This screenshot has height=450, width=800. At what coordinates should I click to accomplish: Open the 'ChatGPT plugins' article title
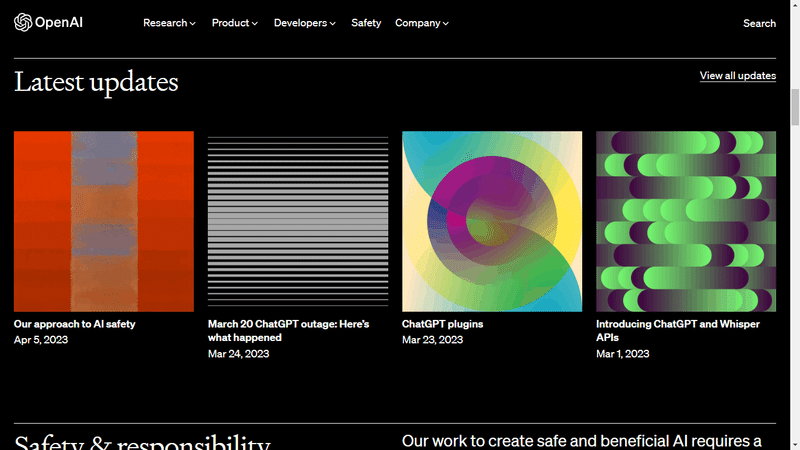click(442, 324)
